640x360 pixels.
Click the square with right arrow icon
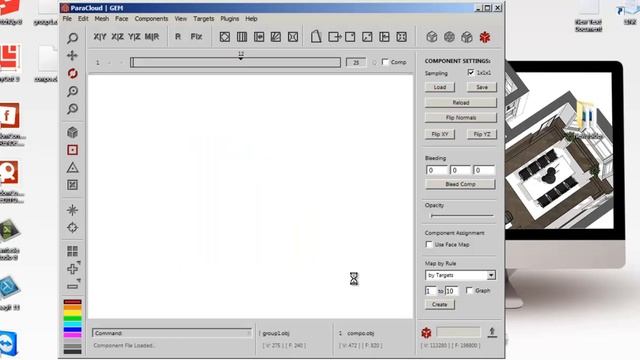pyautogui.click(x=334, y=37)
